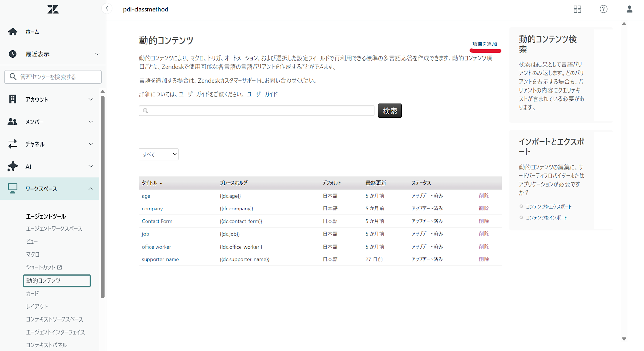Click the 検索 button
Screen dimensions: 644x351
390,111
